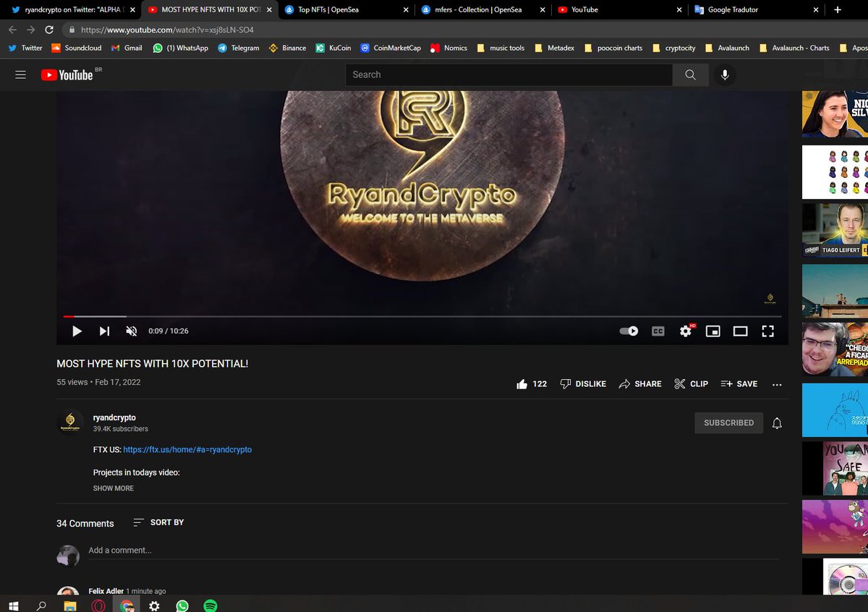Open the SORT BY comments dropdown

tap(158, 522)
